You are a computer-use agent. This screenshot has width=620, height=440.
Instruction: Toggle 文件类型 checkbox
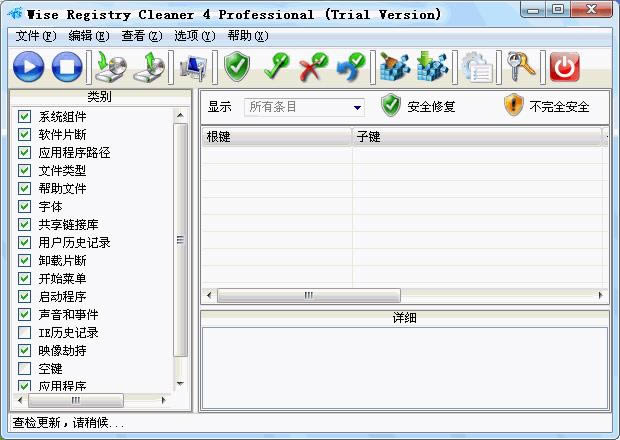25,170
